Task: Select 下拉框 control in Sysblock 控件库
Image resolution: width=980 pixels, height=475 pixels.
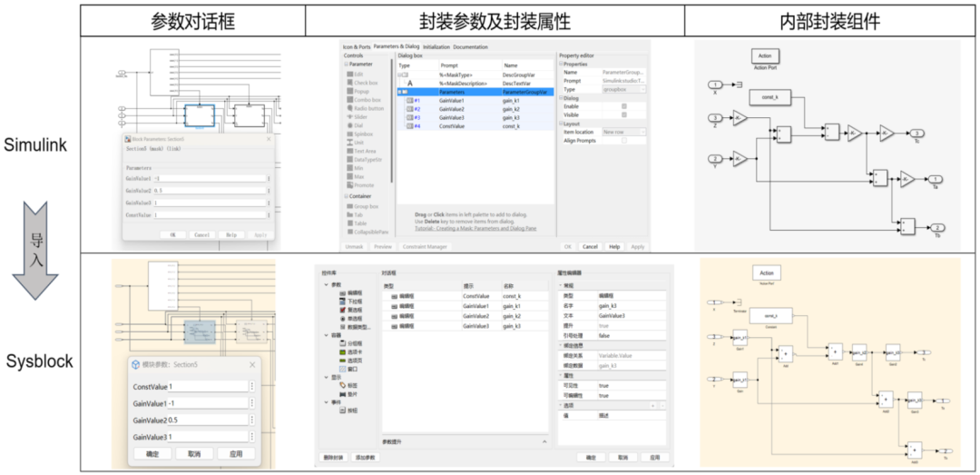Action: click(350, 302)
